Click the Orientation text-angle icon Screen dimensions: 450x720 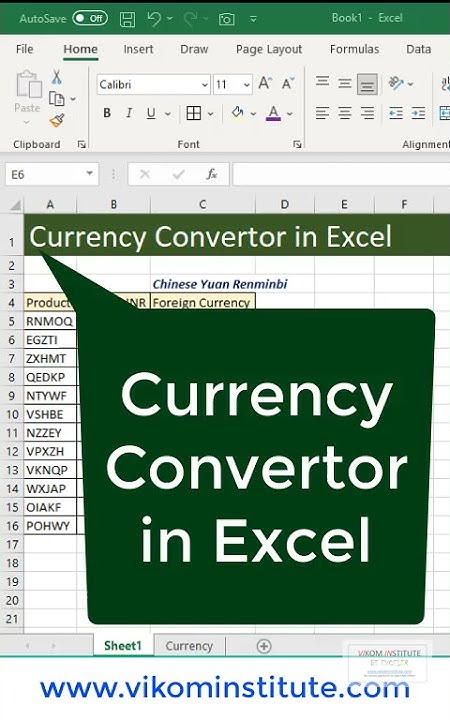point(396,83)
